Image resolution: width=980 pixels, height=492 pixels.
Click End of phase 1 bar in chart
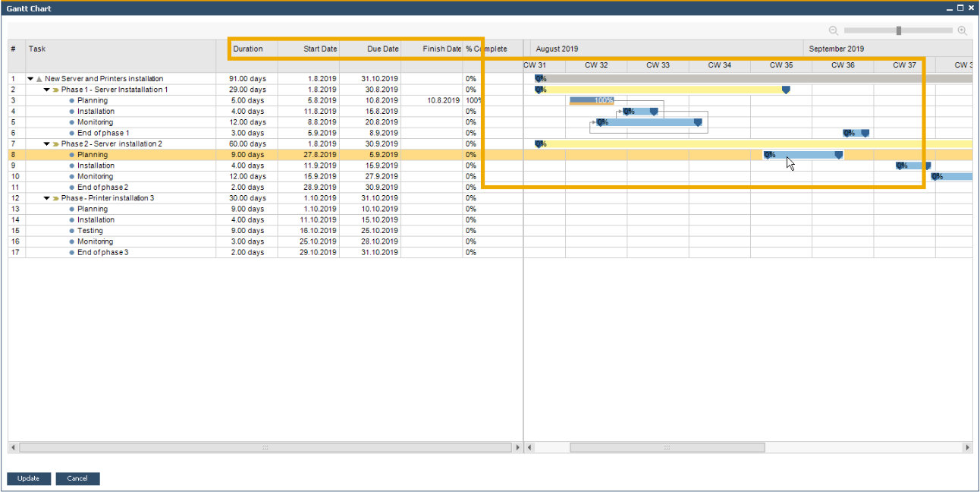pos(856,133)
